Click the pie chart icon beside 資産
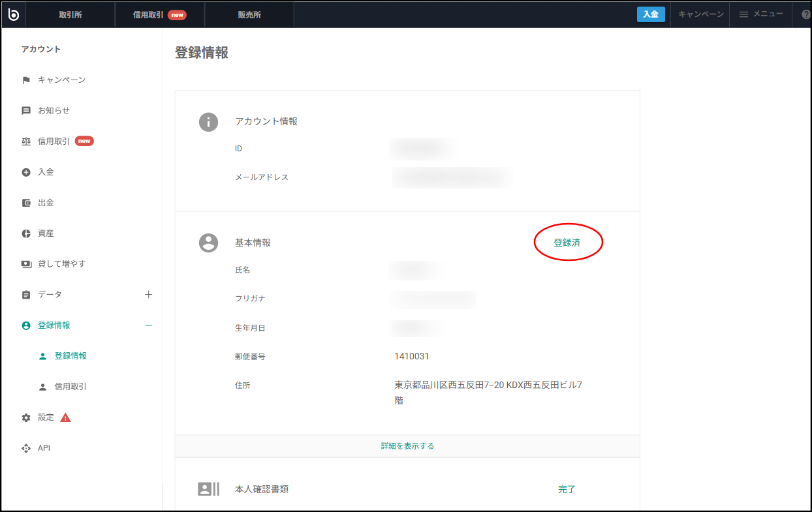 coord(26,233)
